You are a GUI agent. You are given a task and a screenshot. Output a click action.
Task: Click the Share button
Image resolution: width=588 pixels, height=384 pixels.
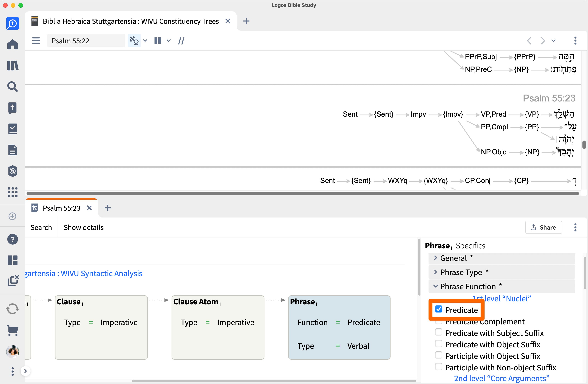(543, 227)
